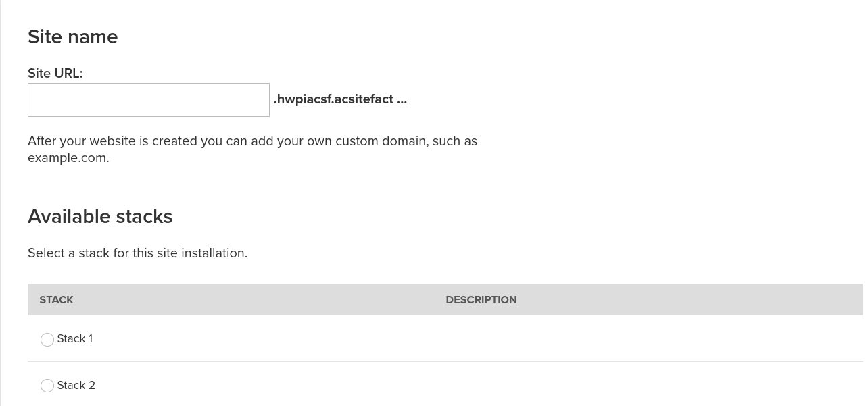Click the Site URL label
The image size is (868, 406).
pyautogui.click(x=55, y=74)
